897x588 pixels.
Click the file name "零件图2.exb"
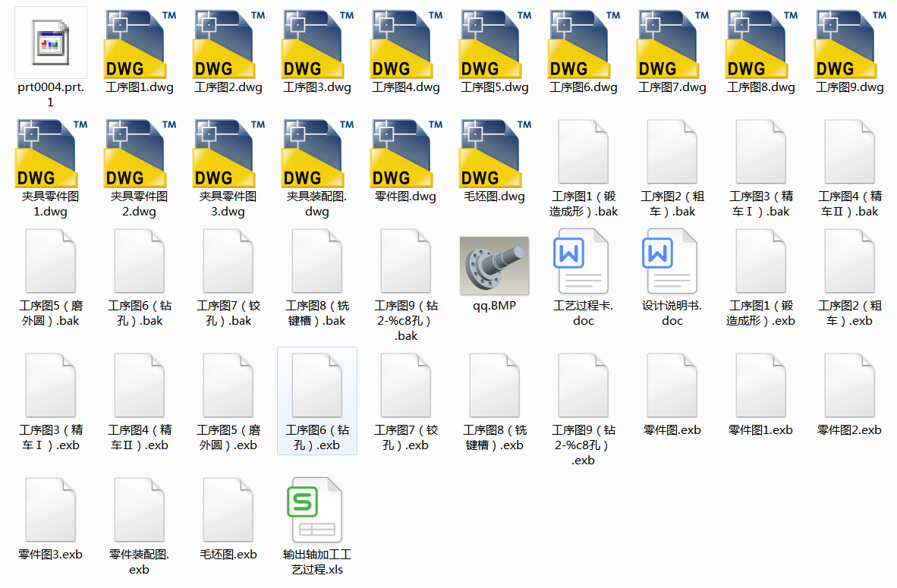(x=849, y=430)
